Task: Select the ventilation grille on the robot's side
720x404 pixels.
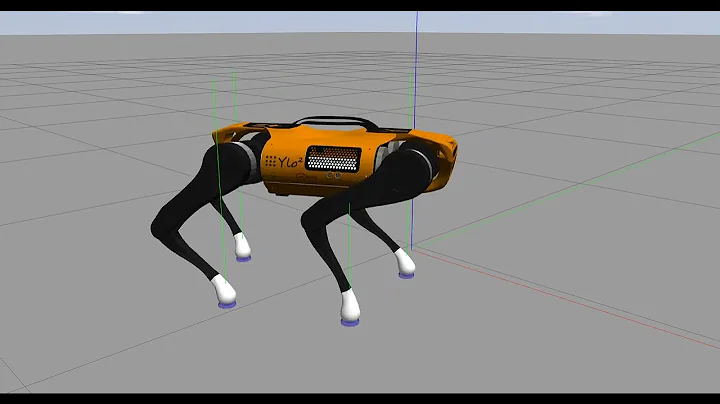Action: point(333,159)
